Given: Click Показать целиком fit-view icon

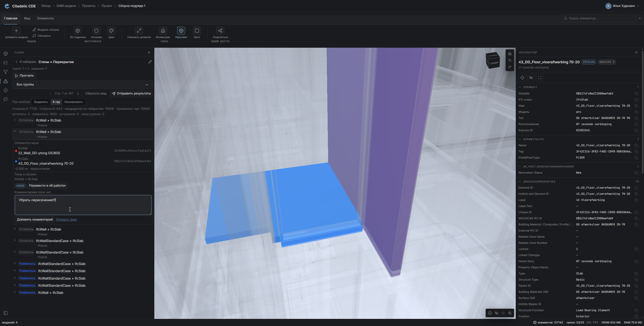Looking at the screenshot, I should point(139,31).
